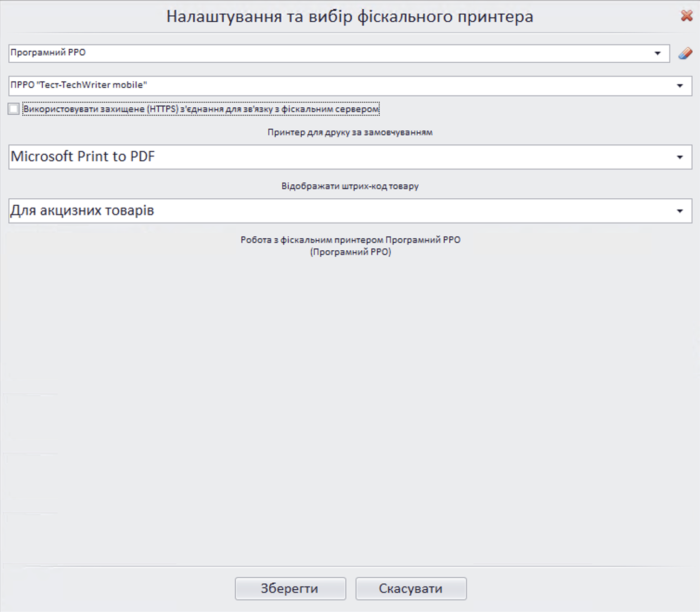The width and height of the screenshot is (700, 612).
Task: Click the 'Зберегти' button to save settings
Action: (x=290, y=588)
